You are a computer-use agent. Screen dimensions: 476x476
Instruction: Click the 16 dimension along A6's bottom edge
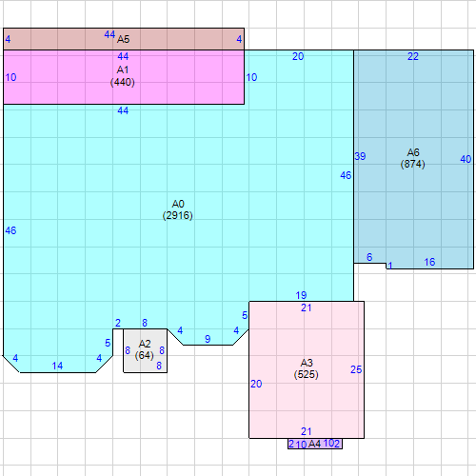[x=429, y=262]
